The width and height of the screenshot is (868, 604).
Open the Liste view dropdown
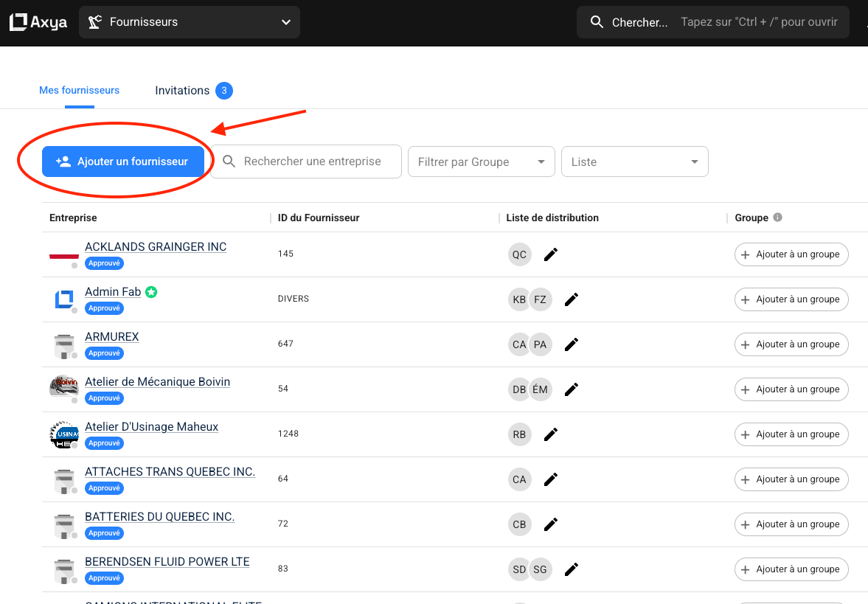634,162
